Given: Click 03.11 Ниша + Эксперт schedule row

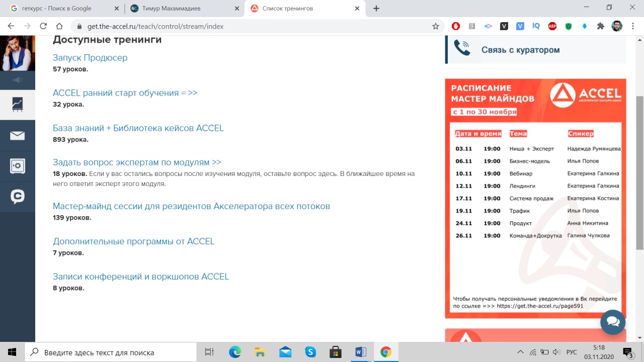Looking at the screenshot, I should pos(538,149).
